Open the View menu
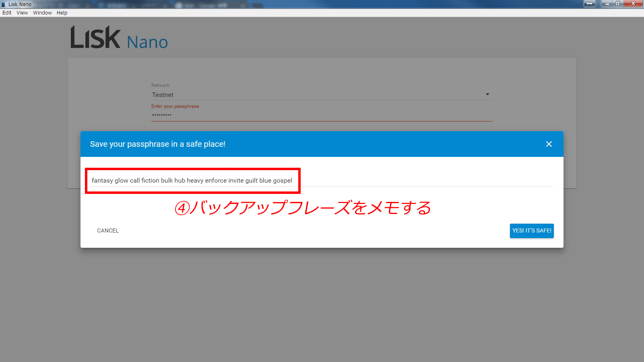 22,13
